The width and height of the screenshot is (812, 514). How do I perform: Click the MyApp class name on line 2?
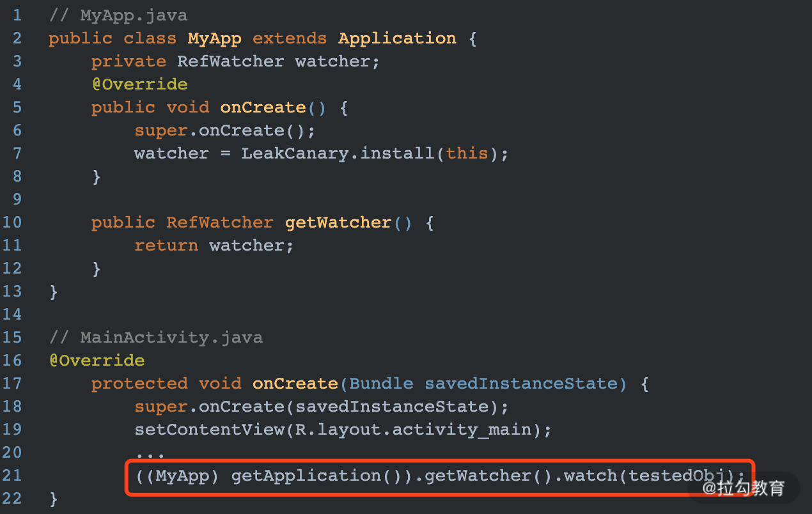pyautogui.click(x=215, y=38)
